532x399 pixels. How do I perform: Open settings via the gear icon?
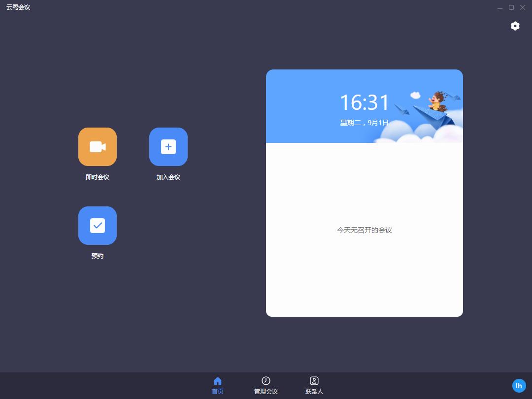click(x=515, y=26)
